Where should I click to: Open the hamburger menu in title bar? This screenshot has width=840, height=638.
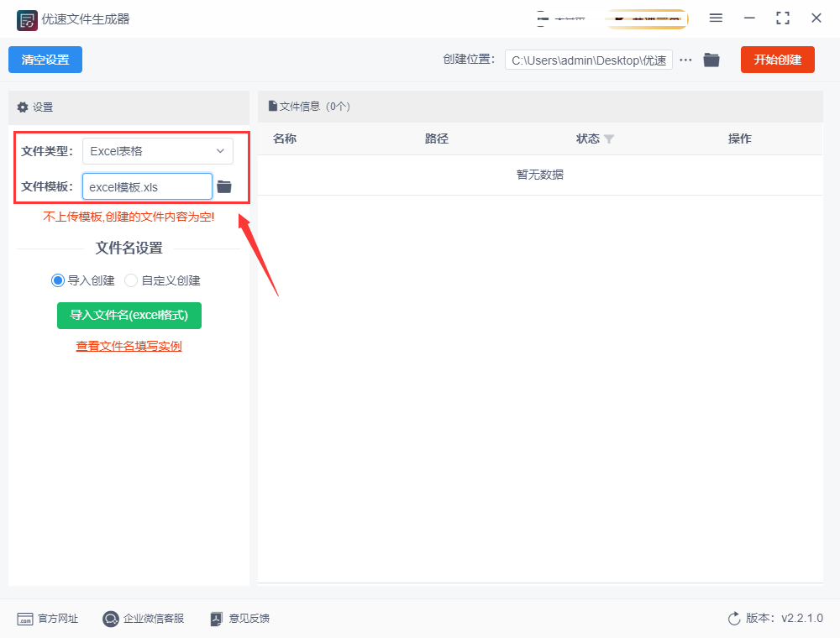pos(716,18)
